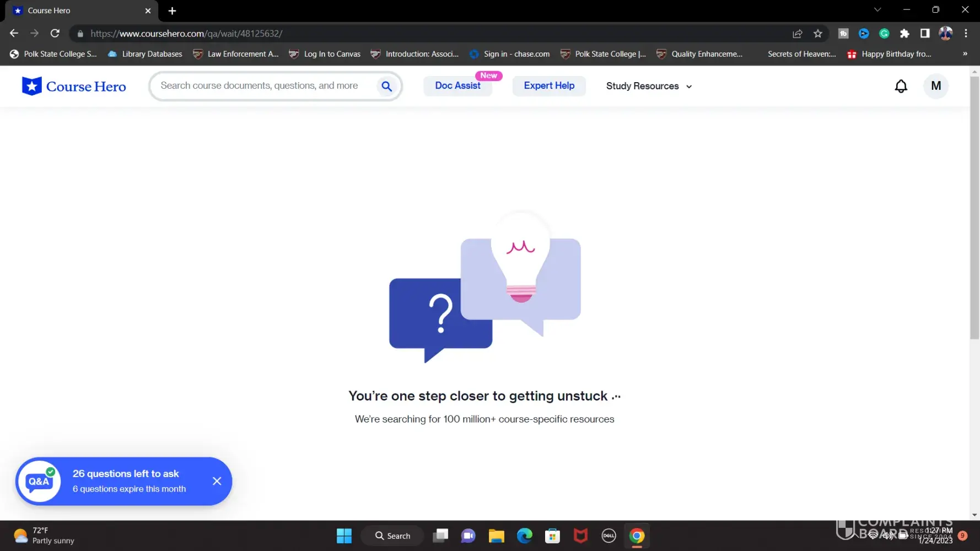Click the Q&A badge icon
The width and height of the screenshot is (980, 551).
pyautogui.click(x=39, y=481)
